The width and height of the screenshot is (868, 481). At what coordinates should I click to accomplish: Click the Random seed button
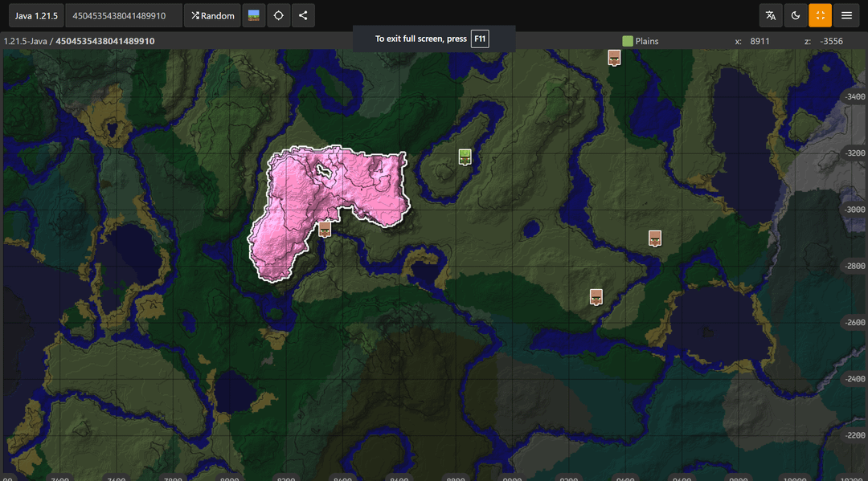pyautogui.click(x=213, y=15)
